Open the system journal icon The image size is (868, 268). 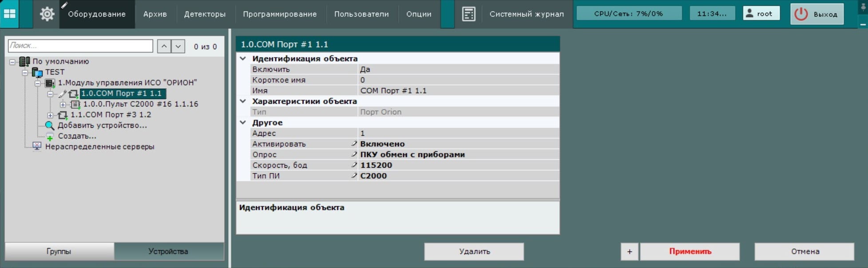pyautogui.click(x=468, y=14)
